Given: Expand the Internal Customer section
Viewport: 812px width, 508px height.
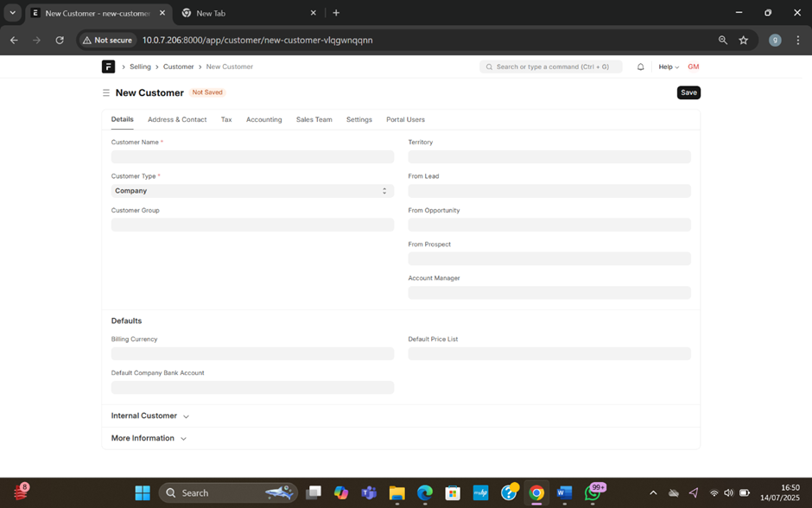Looking at the screenshot, I should [x=150, y=416].
